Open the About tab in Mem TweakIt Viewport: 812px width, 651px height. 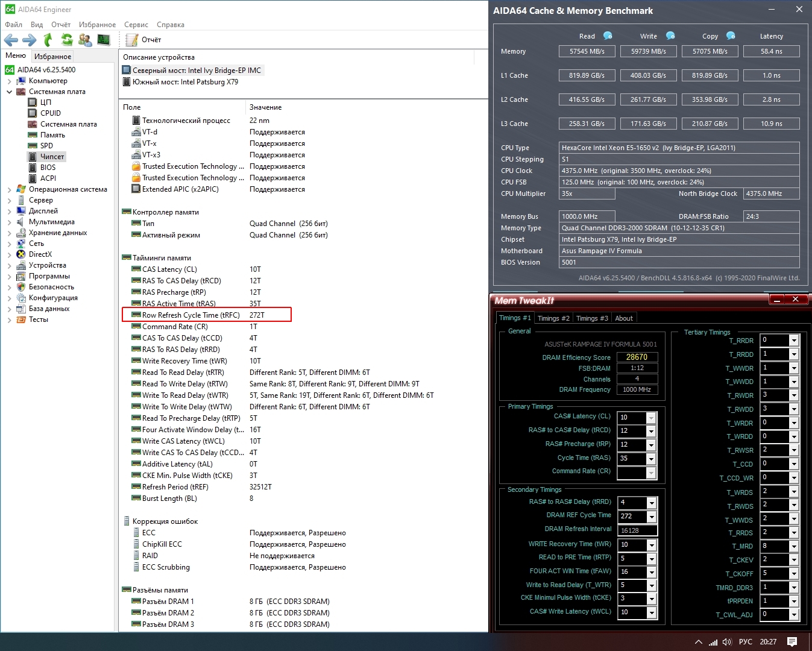click(x=624, y=318)
